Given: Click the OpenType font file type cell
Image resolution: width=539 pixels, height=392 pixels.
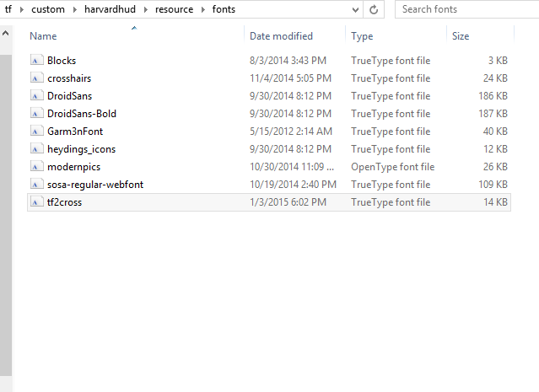Looking at the screenshot, I should [393, 167].
